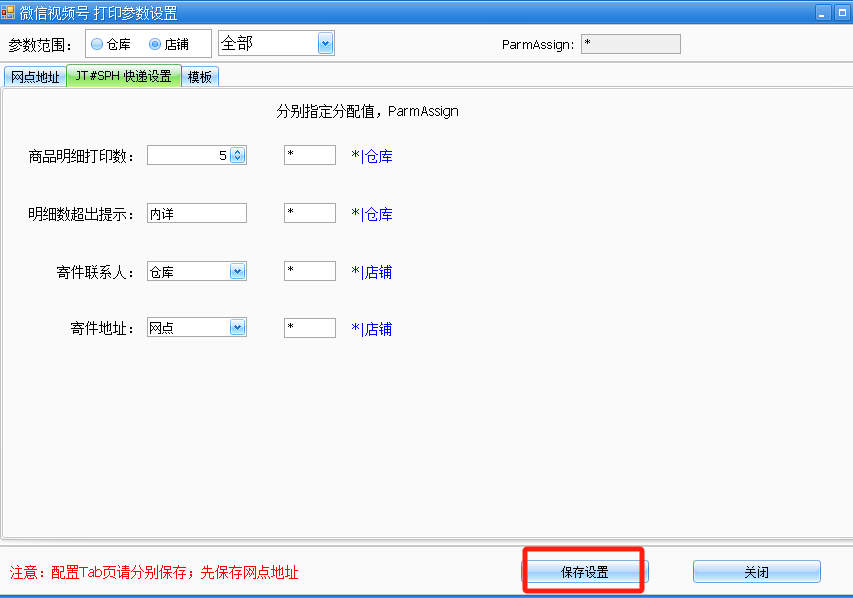Click the *|仓库 link for 明细数超出提示
Viewport: 853px width, 598px height.
(x=372, y=214)
